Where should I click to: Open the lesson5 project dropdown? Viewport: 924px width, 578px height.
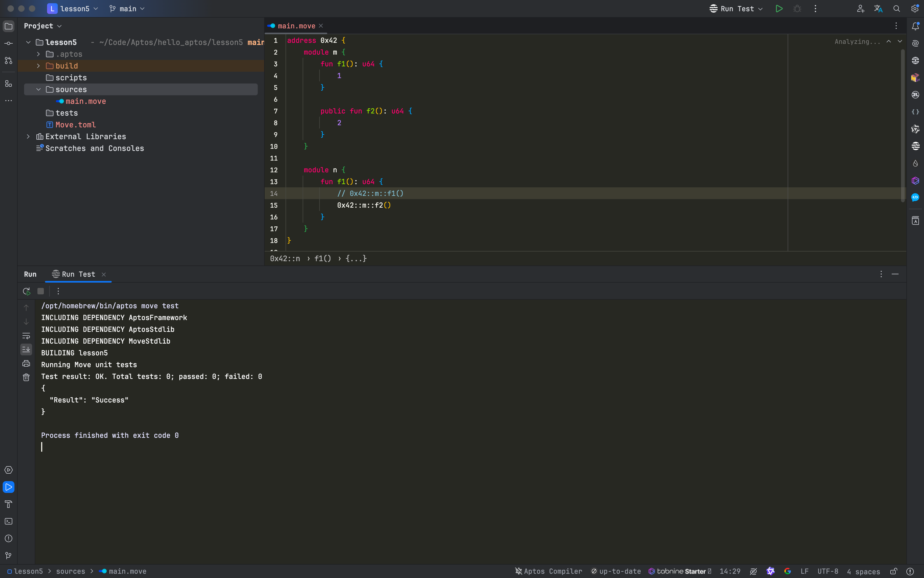72,8
